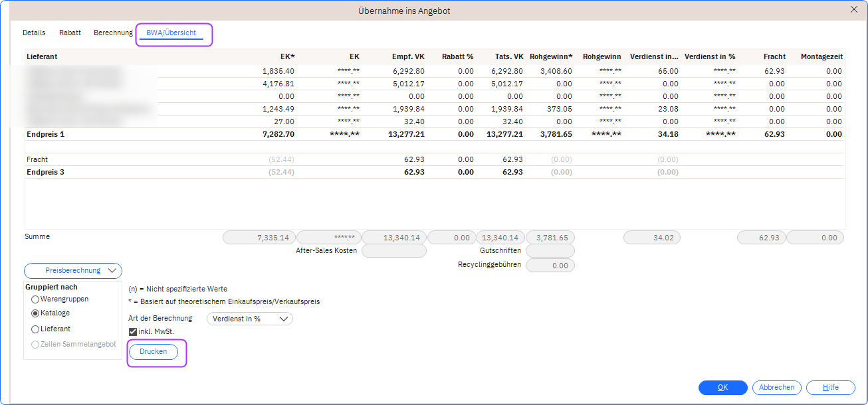Open the Rabatt tab

70,33
